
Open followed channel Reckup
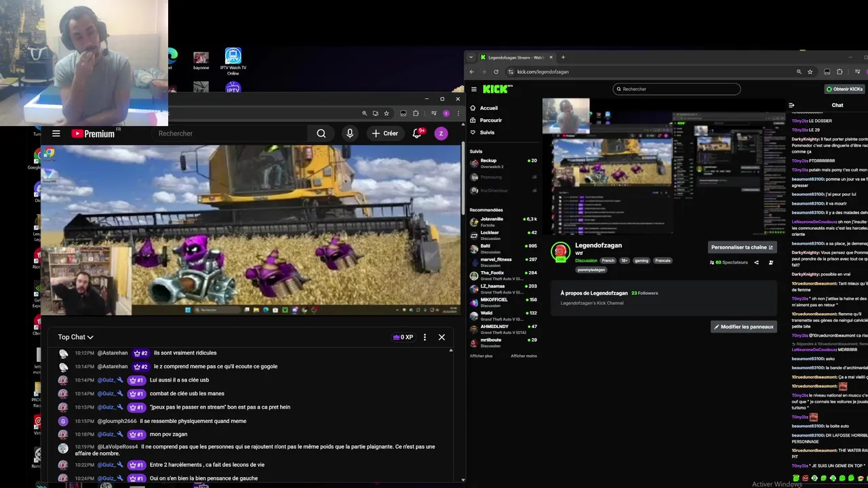503,163
